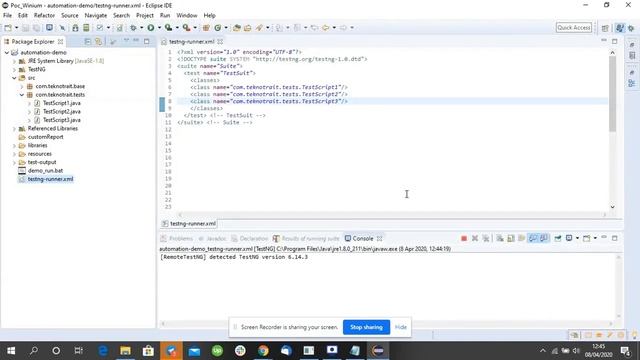This screenshot has height=360, width=640.
Task: Click the testng-runner.xml editor tab
Action: pos(191,42)
